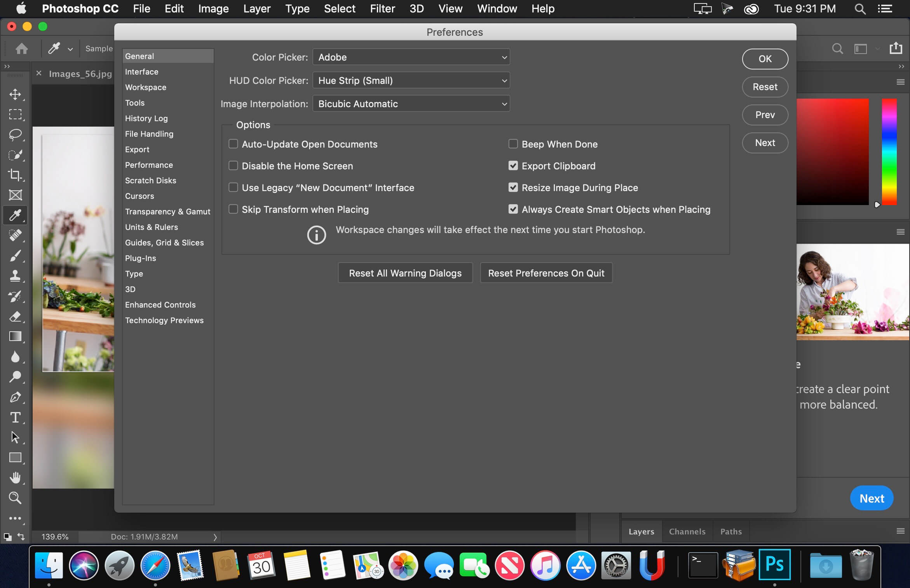Switch to Units & Rulers preferences
Viewport: 910px width, 588px height.
[151, 227]
